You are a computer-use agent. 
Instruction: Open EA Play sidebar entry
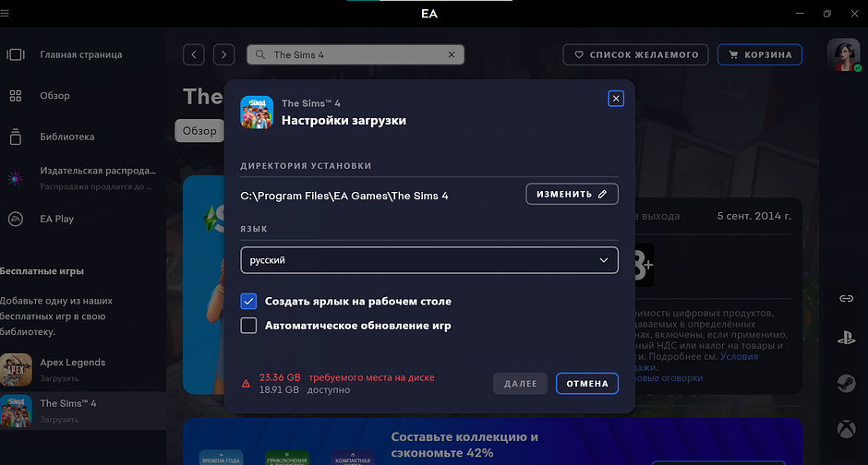[56, 219]
